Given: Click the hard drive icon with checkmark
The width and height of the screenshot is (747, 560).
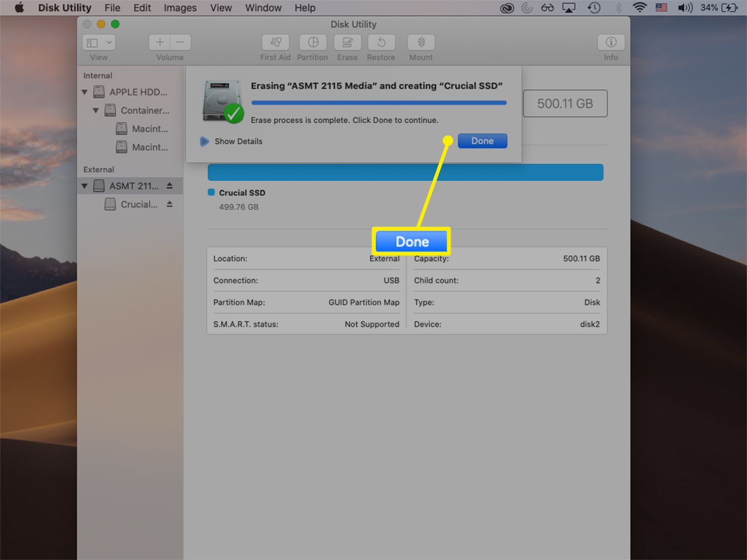Looking at the screenshot, I should pyautogui.click(x=223, y=102).
